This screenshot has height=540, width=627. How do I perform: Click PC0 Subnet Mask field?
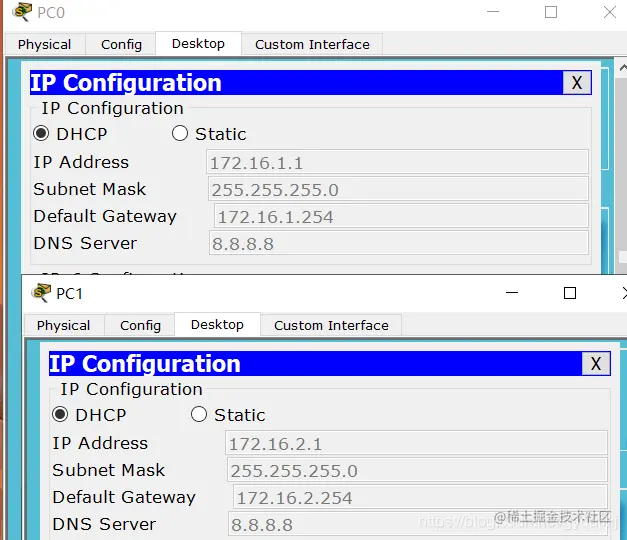[x=398, y=189]
